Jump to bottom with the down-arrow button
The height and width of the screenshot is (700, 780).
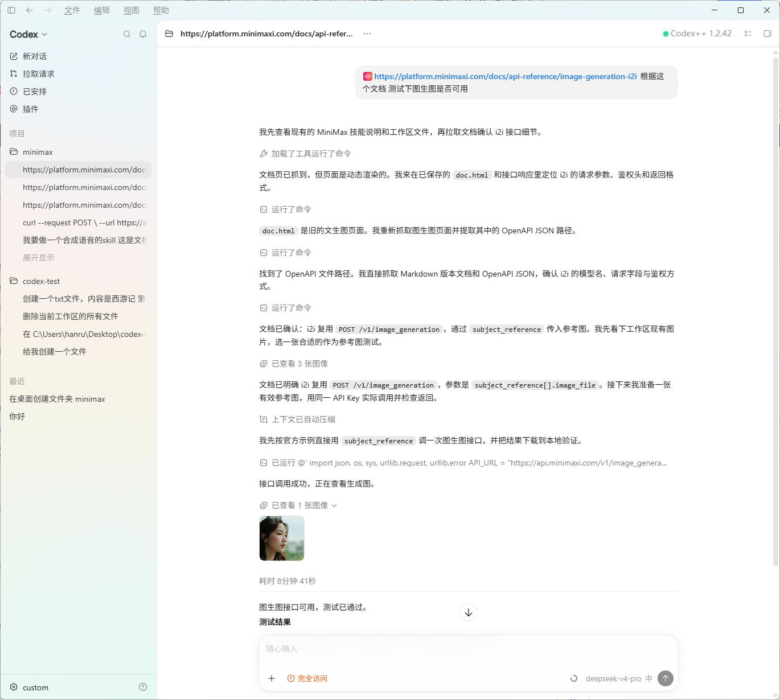[469, 612]
